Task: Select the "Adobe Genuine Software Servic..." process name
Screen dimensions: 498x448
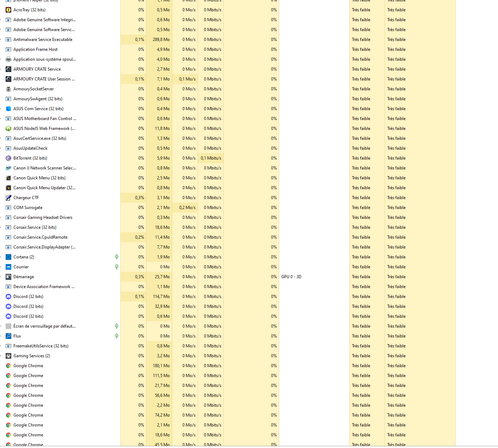Action: pos(44,30)
